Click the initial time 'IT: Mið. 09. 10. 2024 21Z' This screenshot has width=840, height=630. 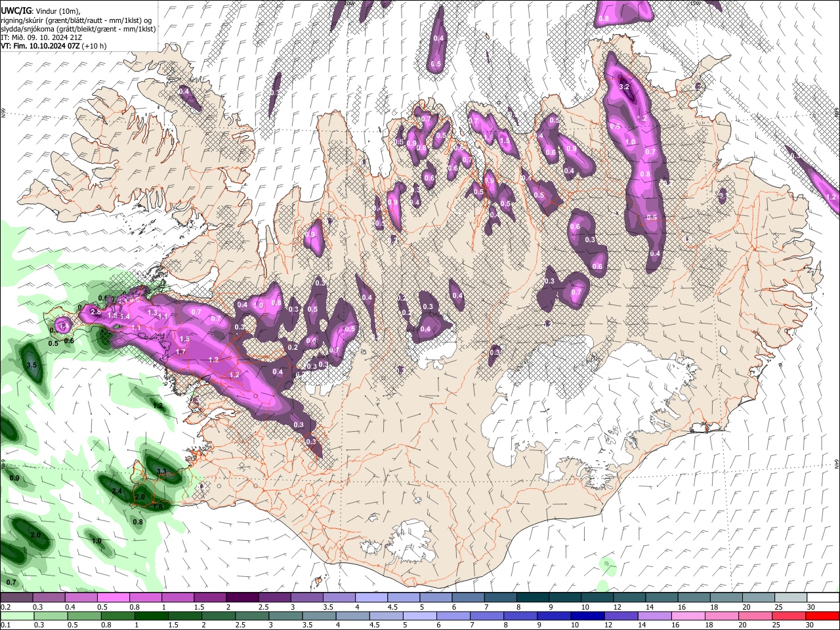pyautogui.click(x=41, y=37)
